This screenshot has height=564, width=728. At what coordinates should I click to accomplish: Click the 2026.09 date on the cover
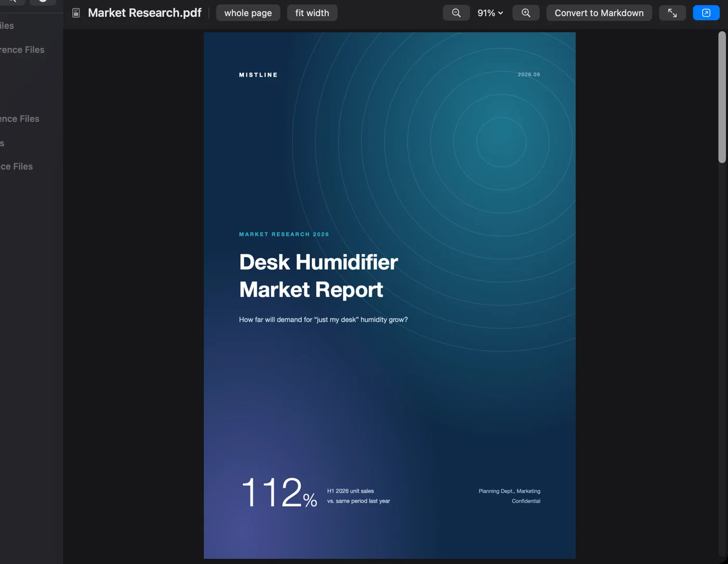click(x=529, y=74)
